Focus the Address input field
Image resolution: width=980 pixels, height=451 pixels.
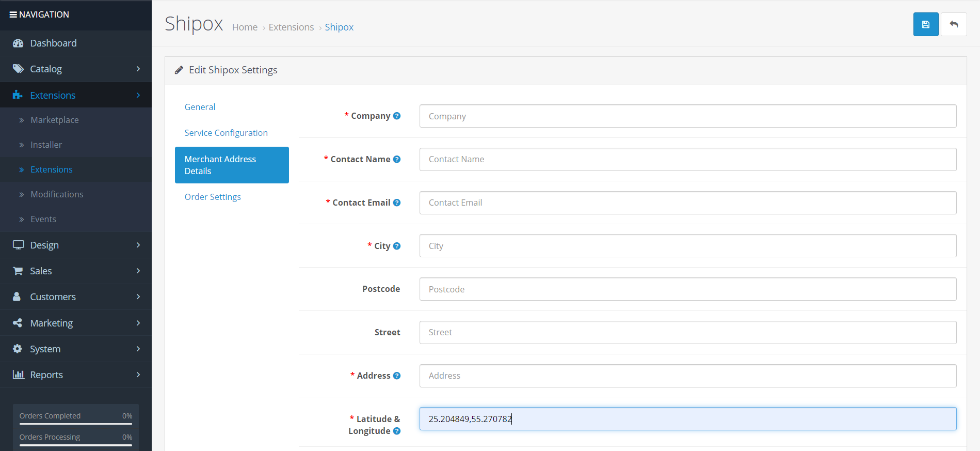688,376
